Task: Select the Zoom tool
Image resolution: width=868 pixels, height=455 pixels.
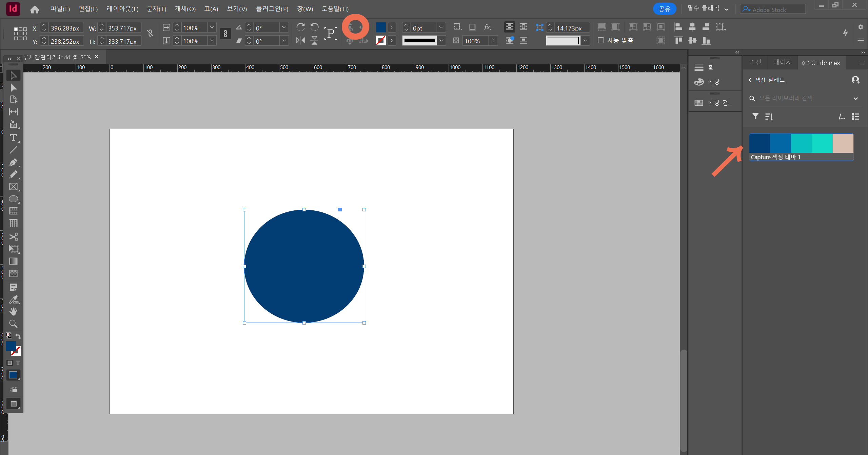Action: [x=14, y=324]
